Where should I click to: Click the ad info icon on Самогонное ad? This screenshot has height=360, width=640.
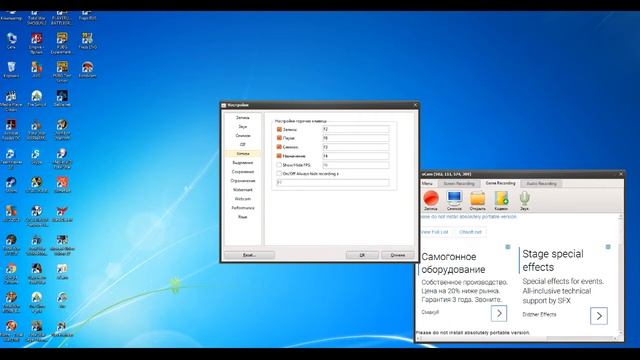(508, 247)
